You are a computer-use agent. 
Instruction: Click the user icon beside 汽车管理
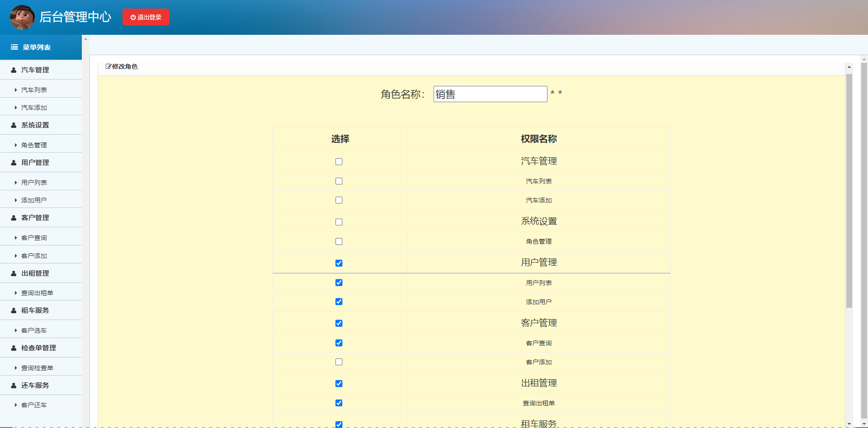(12, 70)
